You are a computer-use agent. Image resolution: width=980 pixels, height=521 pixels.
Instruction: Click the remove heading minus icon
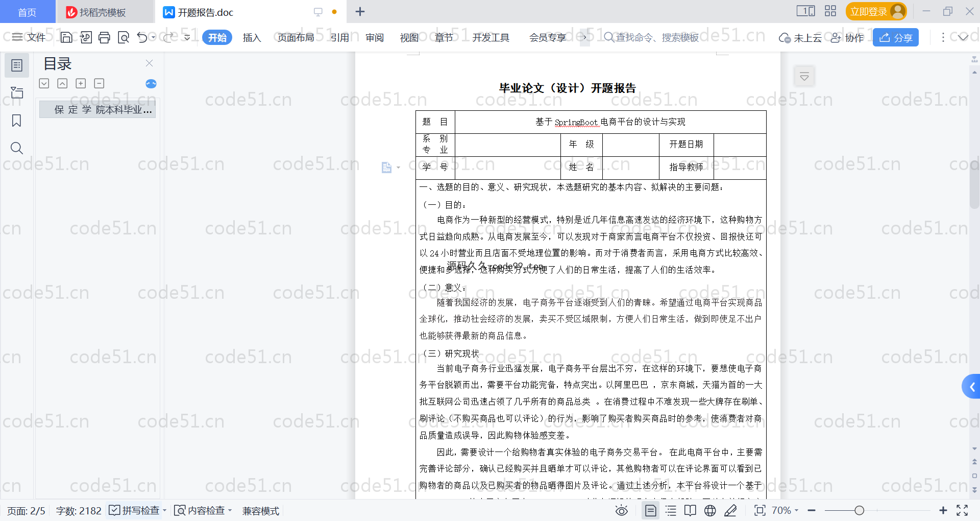[x=99, y=83]
